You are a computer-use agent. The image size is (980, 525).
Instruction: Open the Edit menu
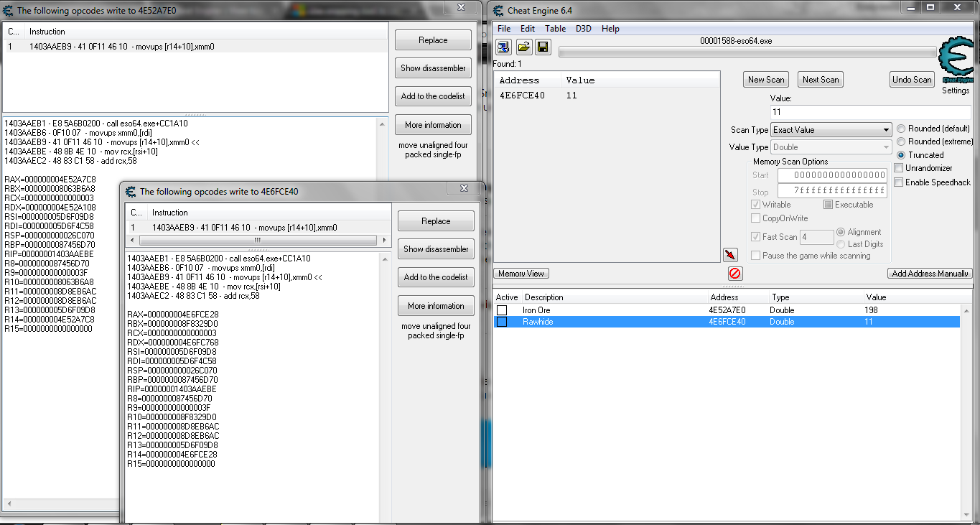[x=528, y=29]
